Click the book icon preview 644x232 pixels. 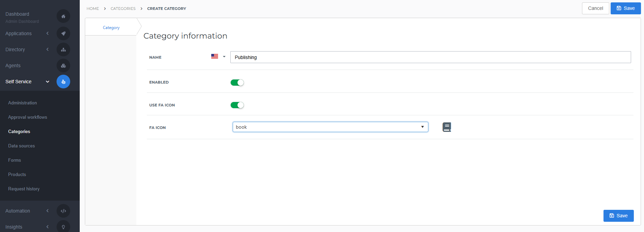coord(447,127)
